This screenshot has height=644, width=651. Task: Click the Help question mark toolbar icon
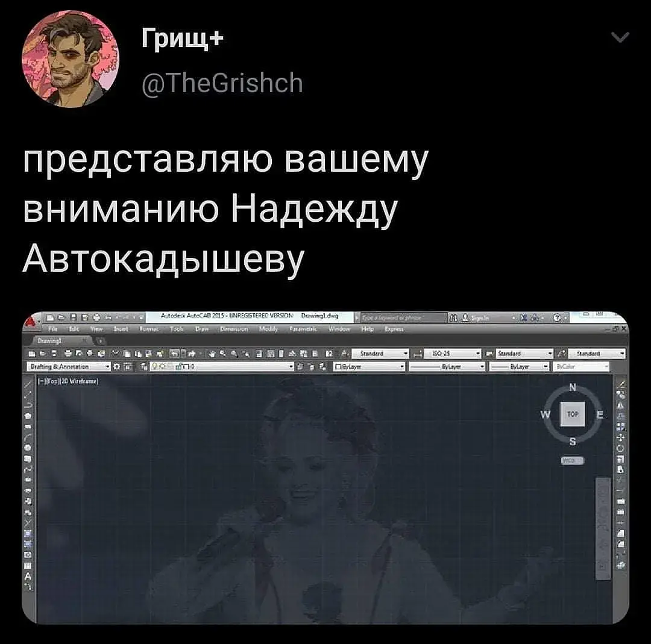click(329, 354)
